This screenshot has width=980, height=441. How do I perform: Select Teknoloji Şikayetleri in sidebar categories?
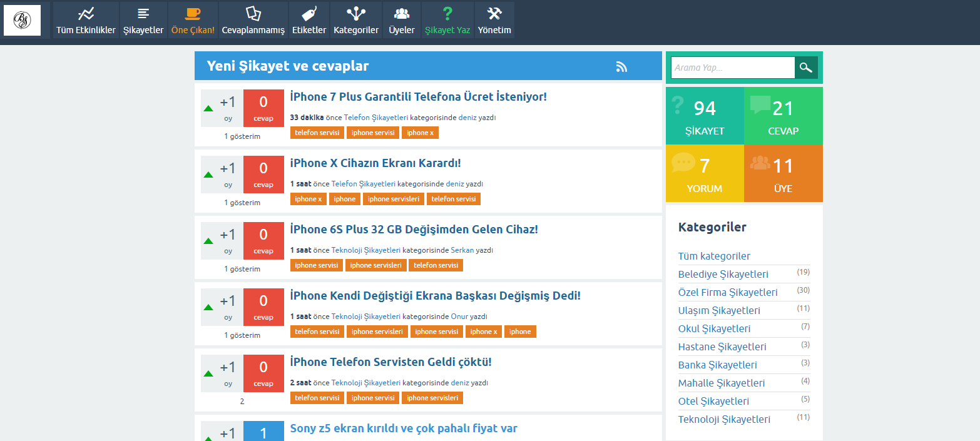click(724, 419)
